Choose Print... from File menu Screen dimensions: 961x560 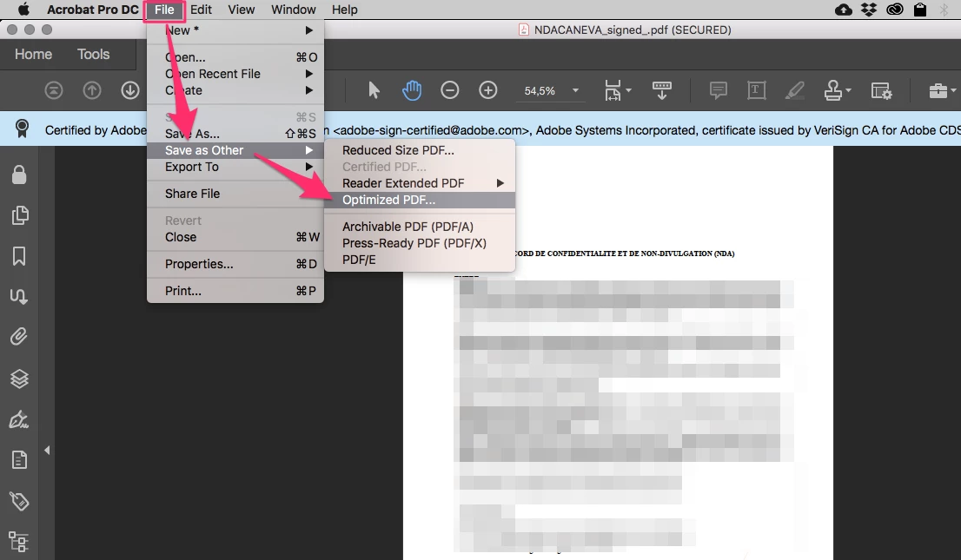point(235,291)
